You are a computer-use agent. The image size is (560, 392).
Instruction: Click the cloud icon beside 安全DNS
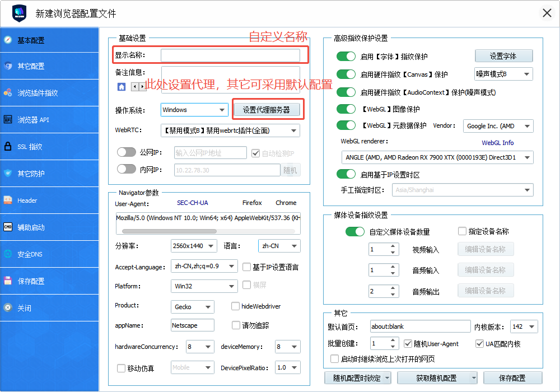pyautogui.click(x=8, y=254)
